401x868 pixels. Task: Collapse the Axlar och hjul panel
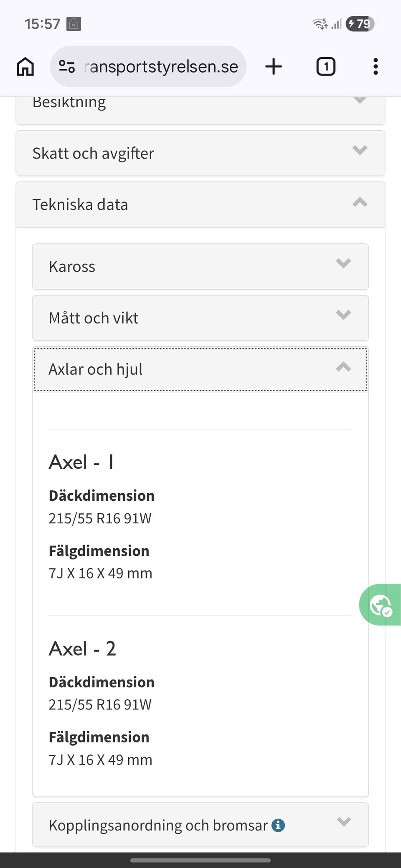click(200, 369)
